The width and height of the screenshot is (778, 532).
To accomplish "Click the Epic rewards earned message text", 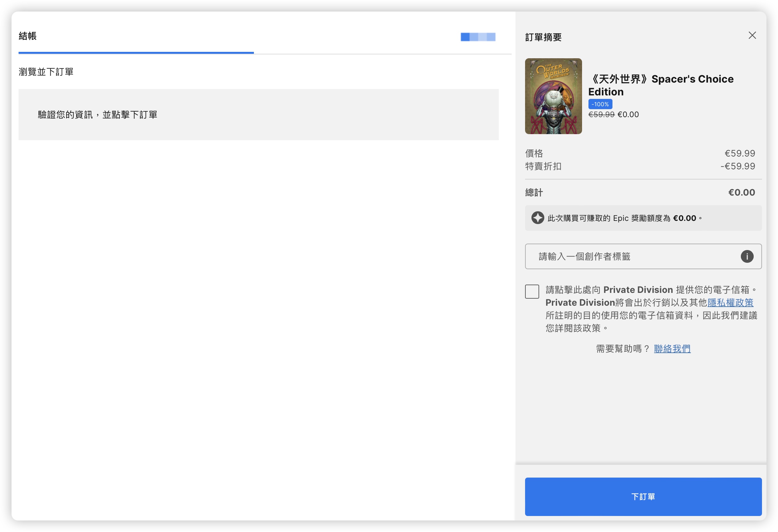I will (625, 218).
